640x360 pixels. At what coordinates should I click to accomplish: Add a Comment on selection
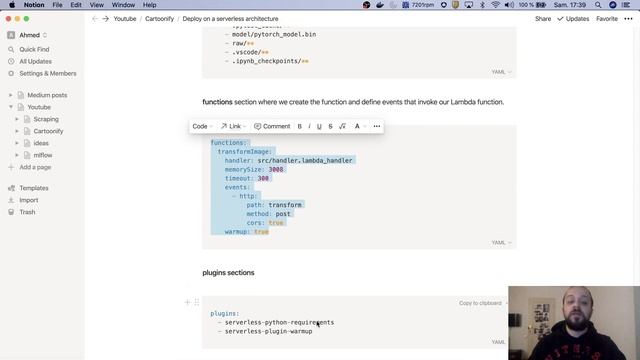(x=272, y=127)
